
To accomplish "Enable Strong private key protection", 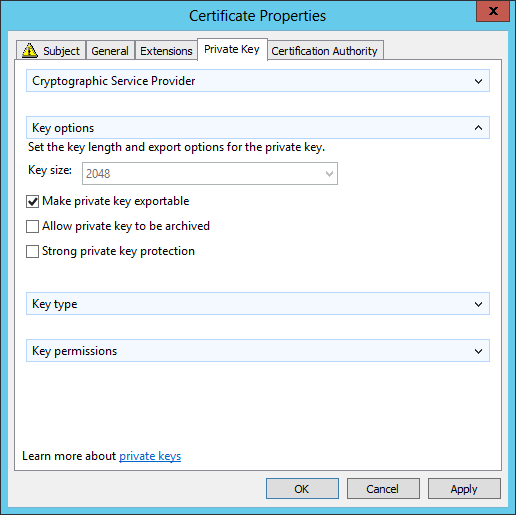I will pyautogui.click(x=32, y=251).
